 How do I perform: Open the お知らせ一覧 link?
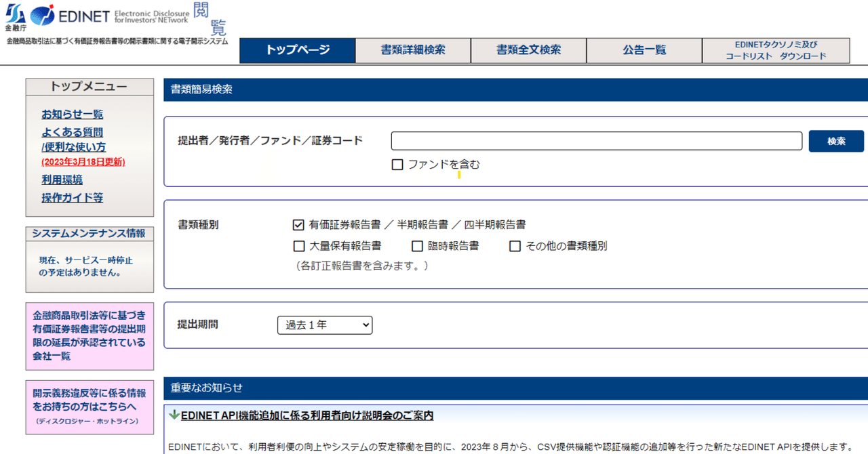coord(71,115)
